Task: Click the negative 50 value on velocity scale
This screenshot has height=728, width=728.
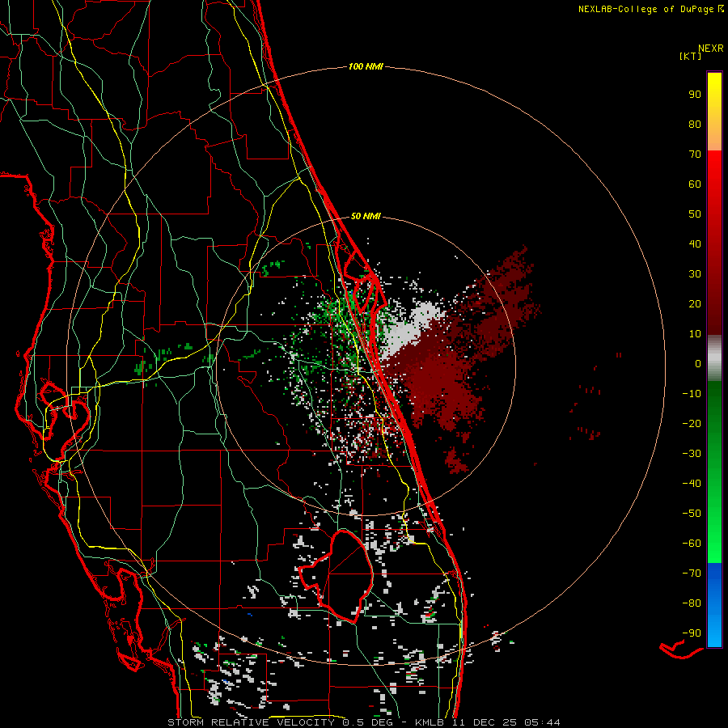Action: point(692,514)
